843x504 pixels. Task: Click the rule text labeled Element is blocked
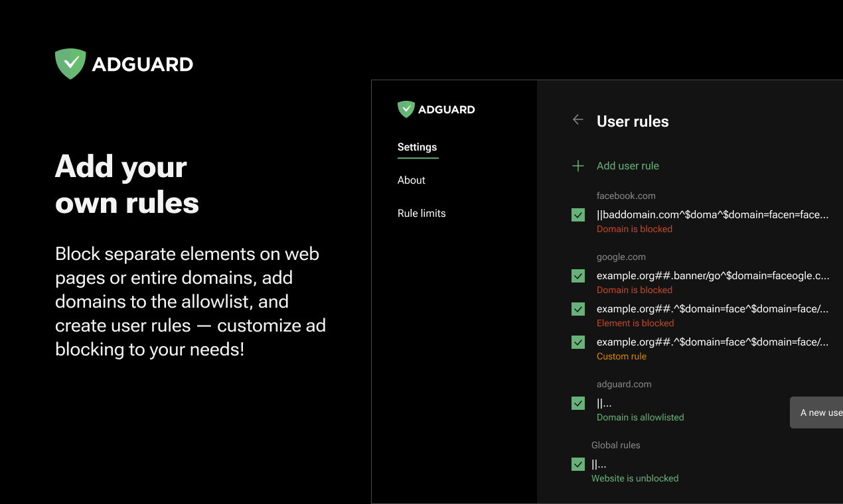(713, 309)
